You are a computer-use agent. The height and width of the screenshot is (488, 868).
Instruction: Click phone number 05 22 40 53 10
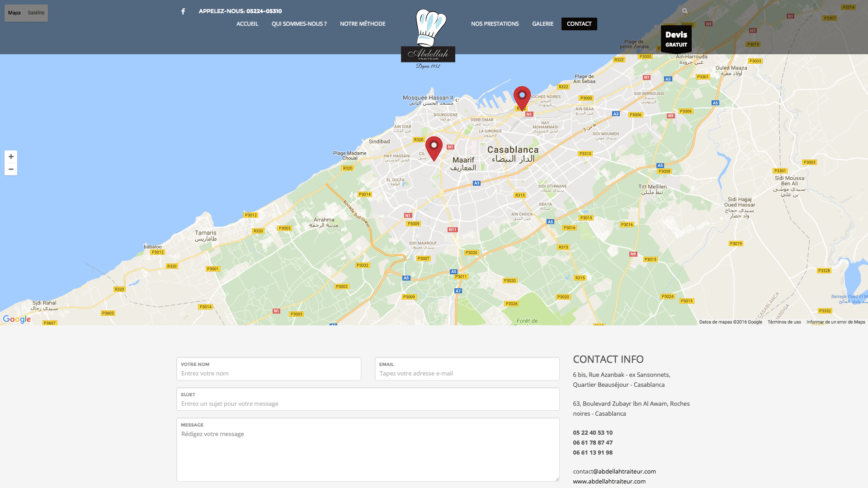tap(593, 432)
